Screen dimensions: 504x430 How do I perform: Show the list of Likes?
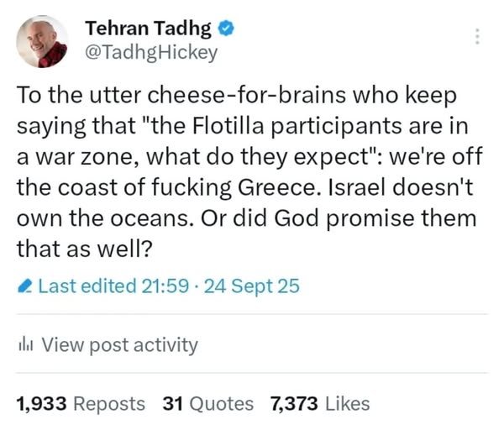pyautogui.click(x=344, y=403)
